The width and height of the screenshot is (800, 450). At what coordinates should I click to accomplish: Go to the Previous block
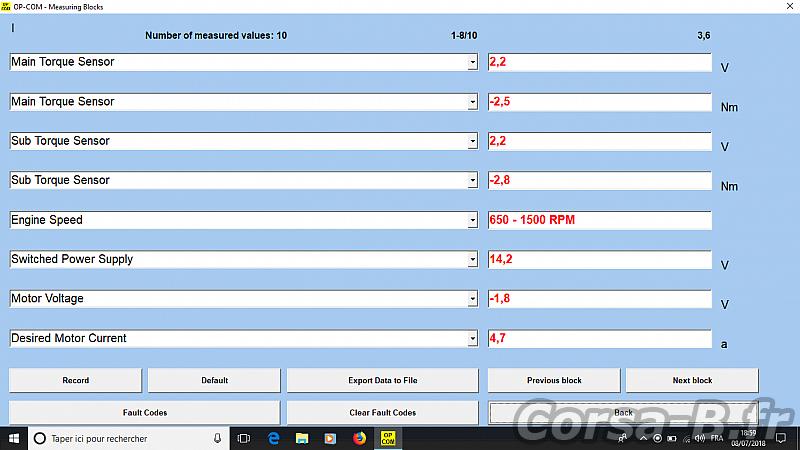click(x=554, y=380)
